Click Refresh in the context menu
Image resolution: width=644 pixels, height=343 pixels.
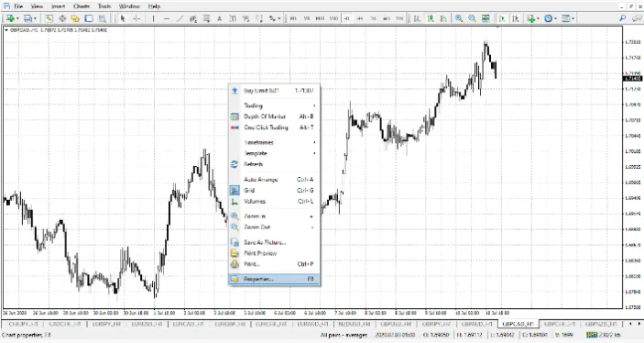coord(274,164)
